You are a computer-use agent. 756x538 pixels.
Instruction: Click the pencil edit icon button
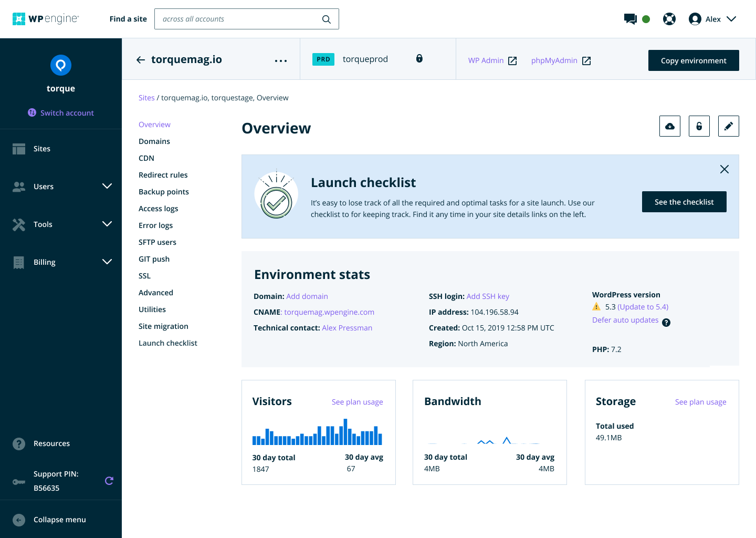tap(729, 126)
